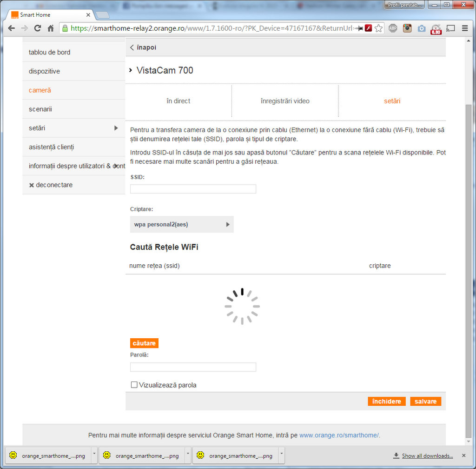Click the Cast screen icon
Viewport: 476px width, 469px height.
coord(450,28)
